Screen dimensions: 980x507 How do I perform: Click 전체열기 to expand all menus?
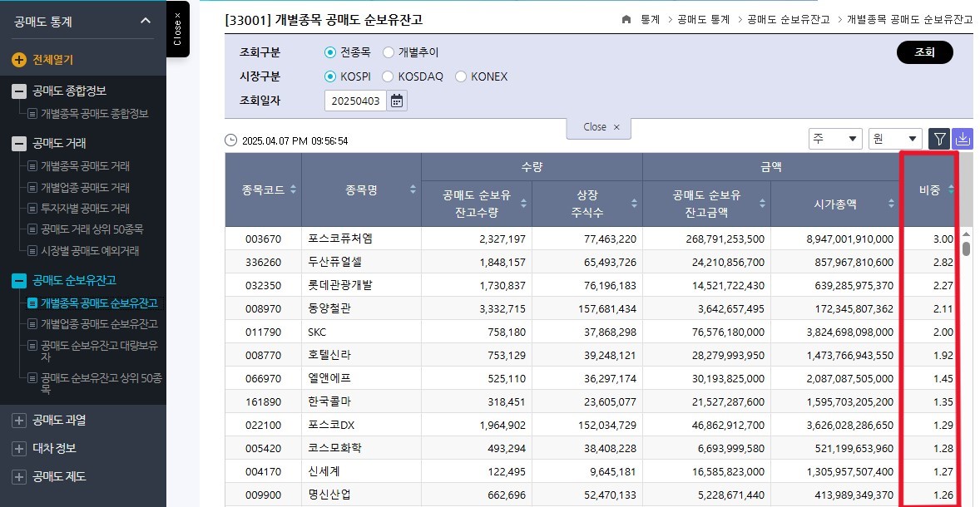[53, 60]
